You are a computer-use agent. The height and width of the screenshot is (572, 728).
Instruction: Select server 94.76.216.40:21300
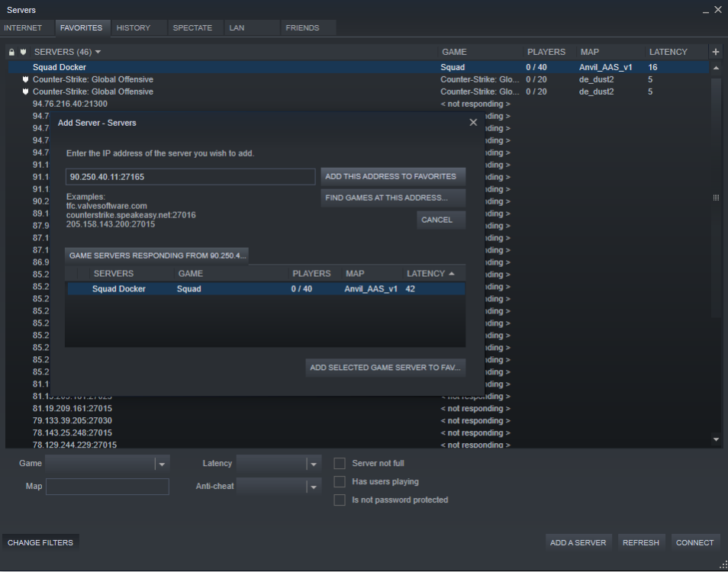point(359,104)
